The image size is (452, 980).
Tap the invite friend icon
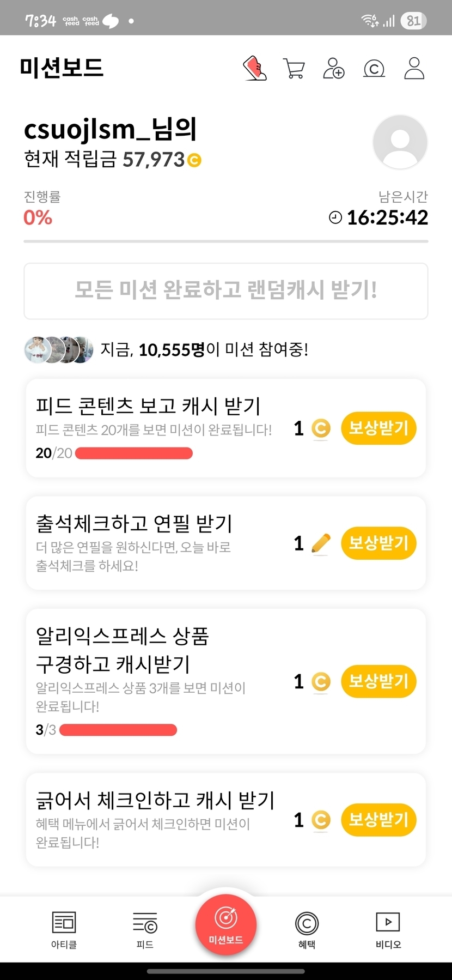tap(333, 69)
